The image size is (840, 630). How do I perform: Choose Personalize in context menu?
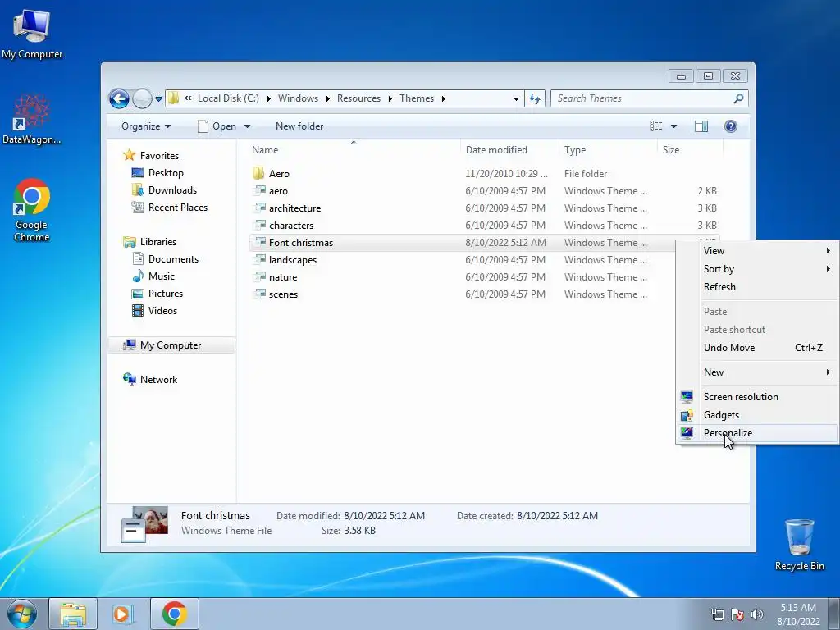757,433
